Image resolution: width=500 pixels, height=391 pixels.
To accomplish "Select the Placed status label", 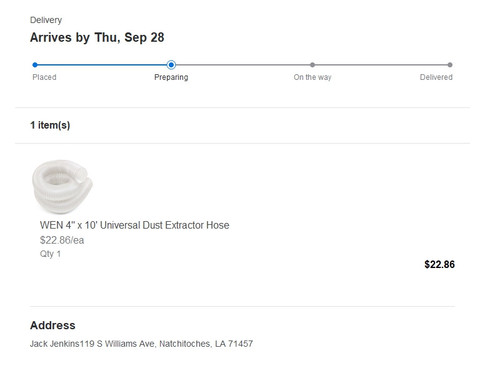I will [x=44, y=77].
